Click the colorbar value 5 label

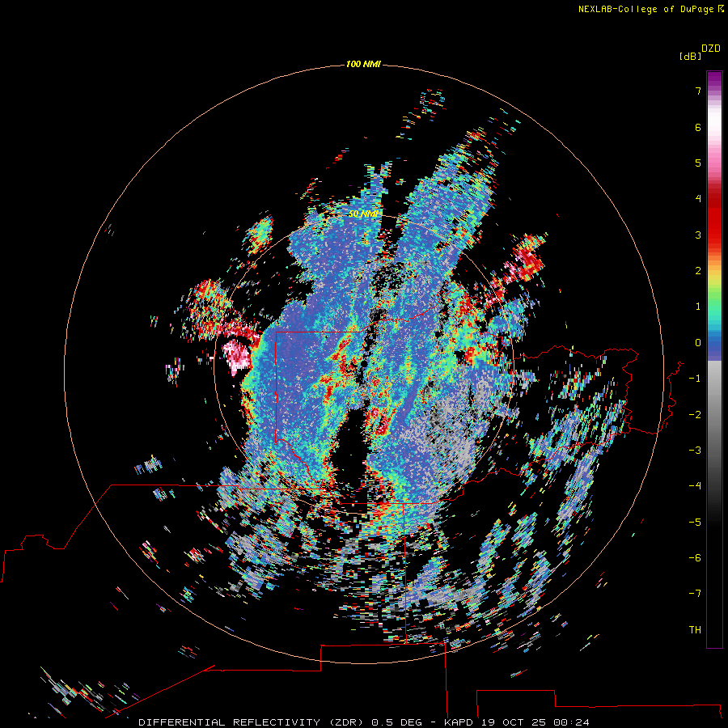[x=698, y=163]
